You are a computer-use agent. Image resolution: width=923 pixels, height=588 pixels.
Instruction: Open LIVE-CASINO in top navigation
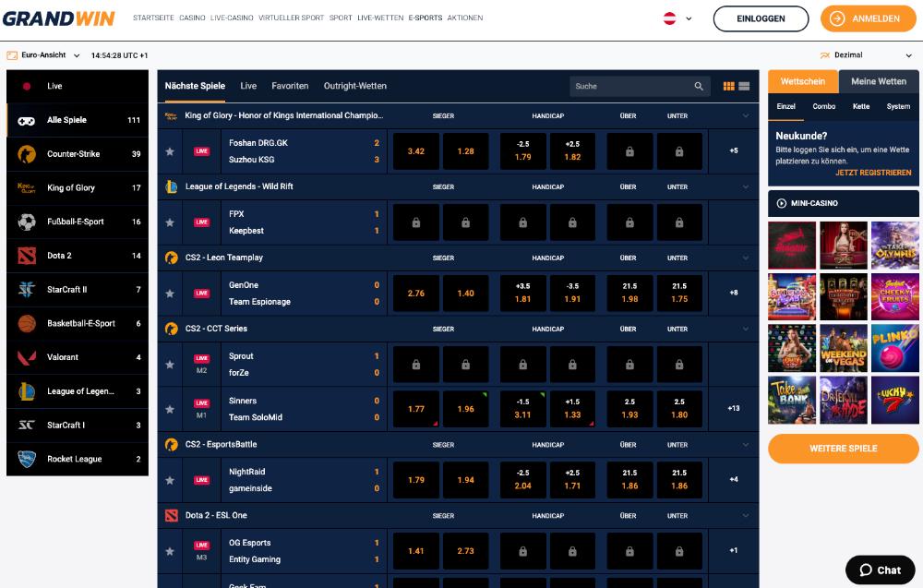[x=232, y=18]
